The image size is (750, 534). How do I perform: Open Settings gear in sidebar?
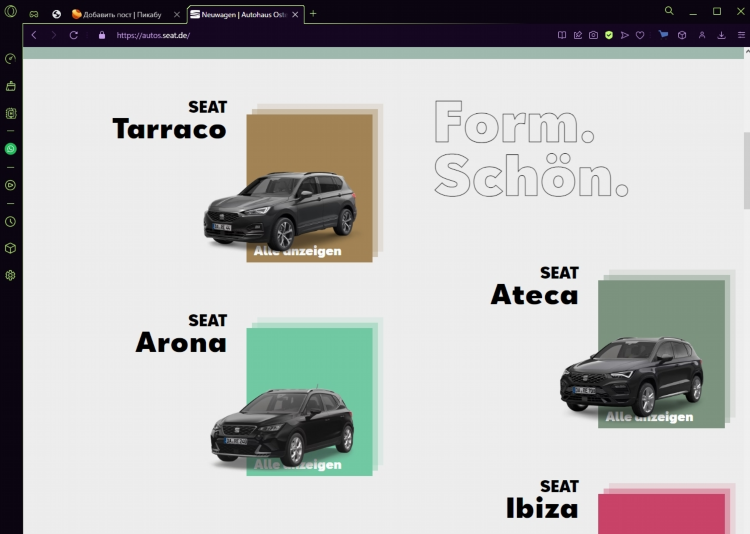point(11,276)
